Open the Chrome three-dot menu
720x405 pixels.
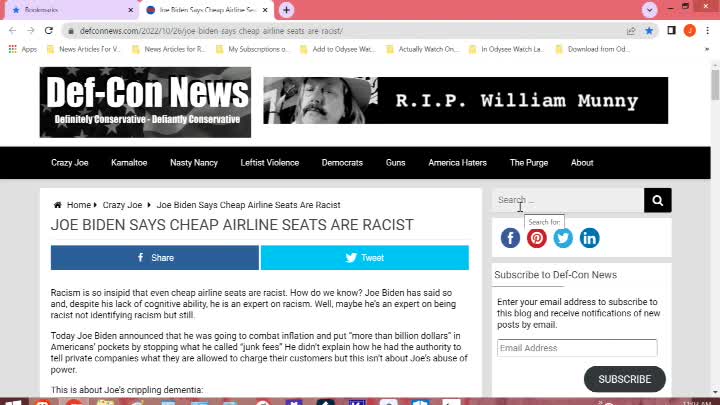point(708,30)
